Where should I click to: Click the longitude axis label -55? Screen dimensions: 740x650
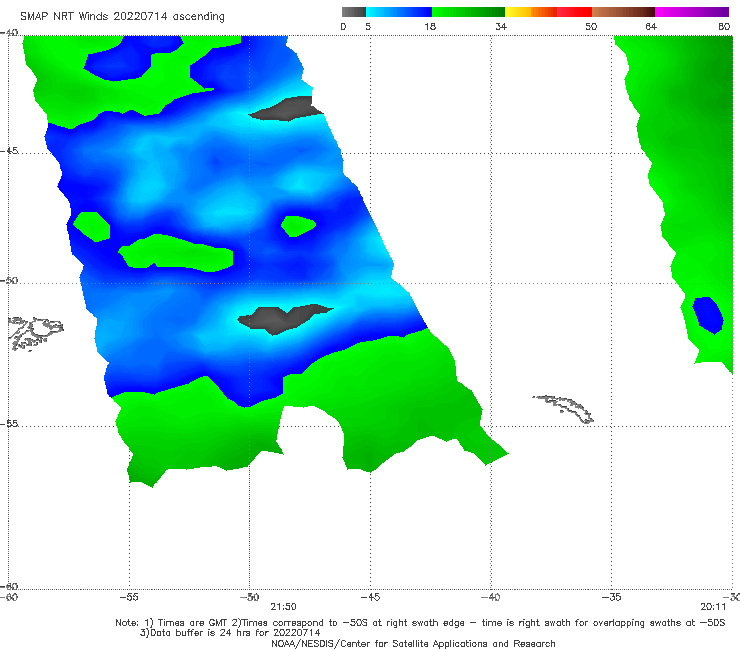click(129, 597)
